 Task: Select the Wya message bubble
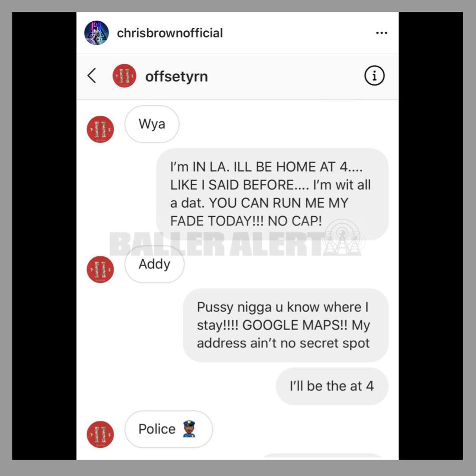152,124
